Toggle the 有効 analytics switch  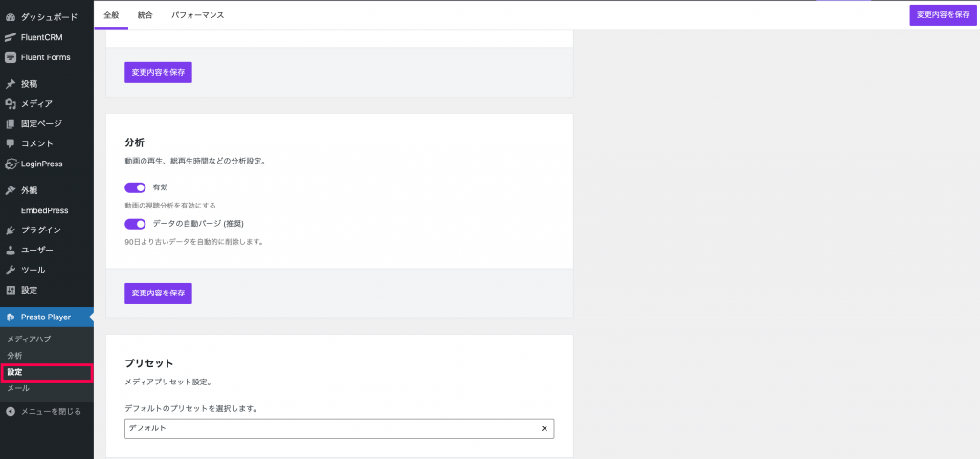click(x=135, y=187)
